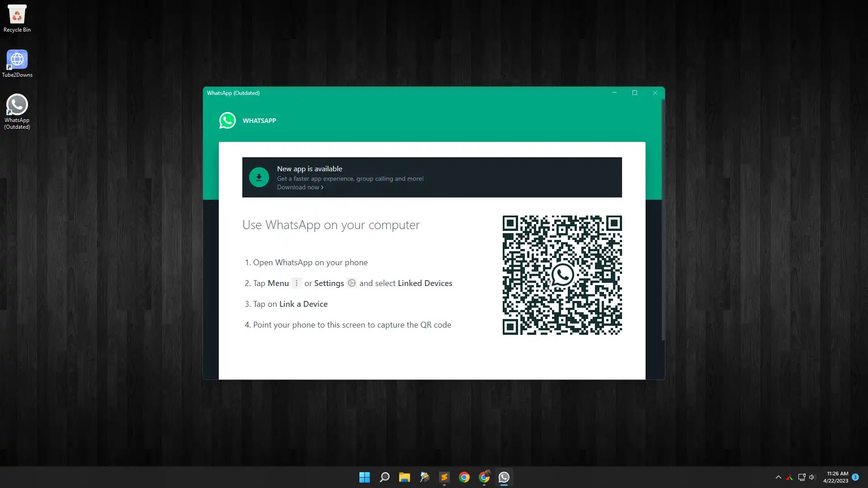Minimize the WhatsApp window
The height and width of the screenshot is (488, 868).
(614, 93)
